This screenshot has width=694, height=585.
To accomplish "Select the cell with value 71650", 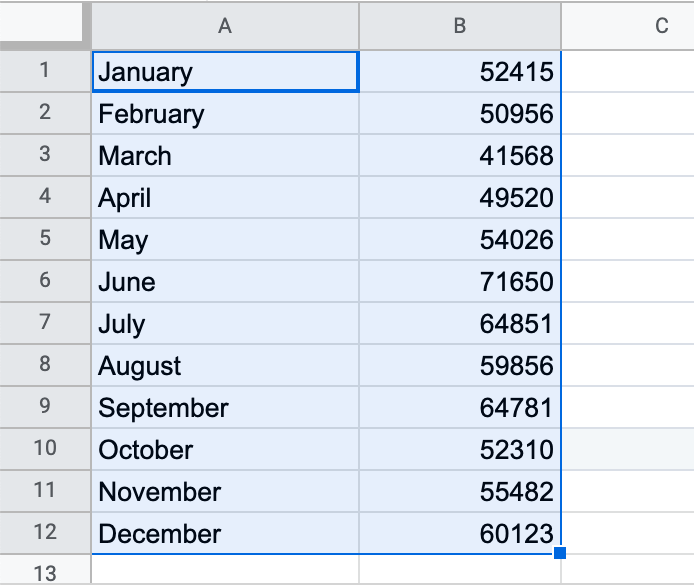I will (460, 282).
